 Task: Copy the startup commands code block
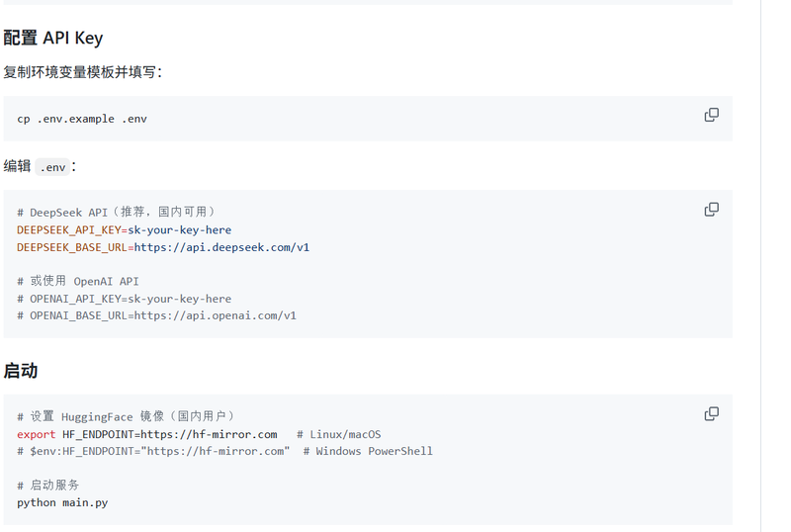tap(711, 414)
